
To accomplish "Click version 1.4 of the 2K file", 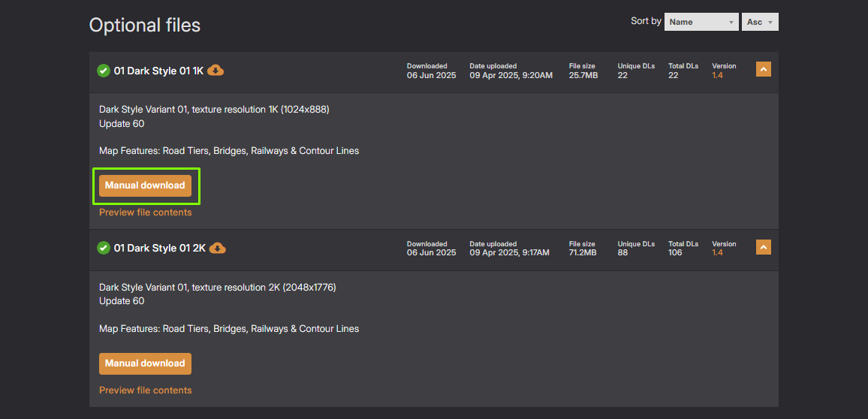I will tap(718, 253).
